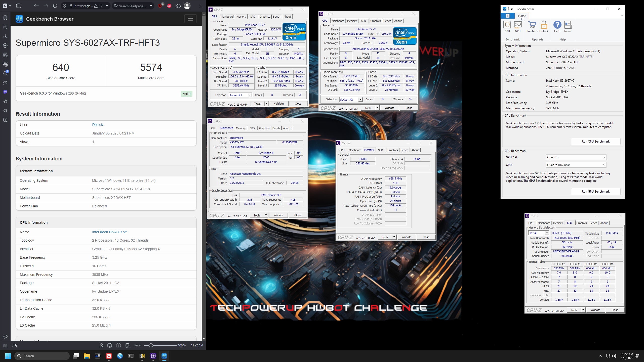Open File Explorer from the taskbar
This screenshot has height=362, width=644.
87,356
